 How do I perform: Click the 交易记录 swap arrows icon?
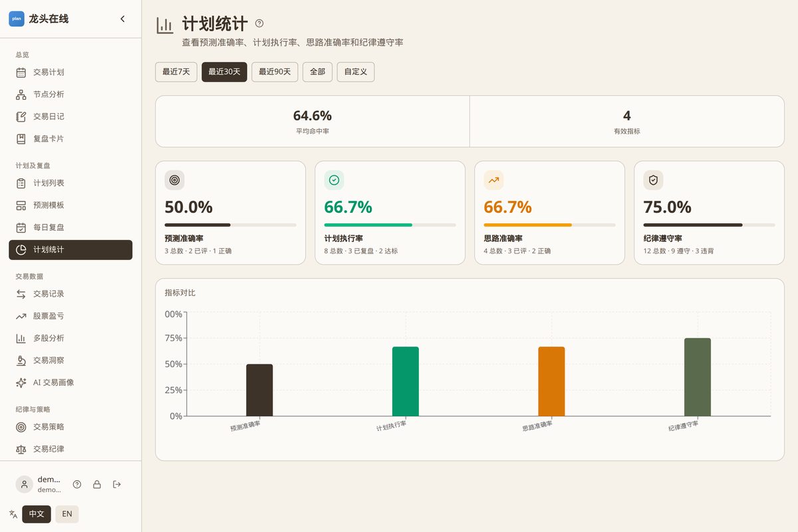(21, 294)
